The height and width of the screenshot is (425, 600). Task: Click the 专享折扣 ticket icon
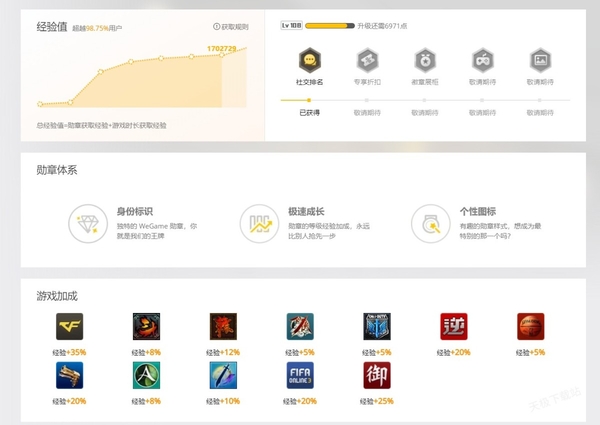point(367,59)
